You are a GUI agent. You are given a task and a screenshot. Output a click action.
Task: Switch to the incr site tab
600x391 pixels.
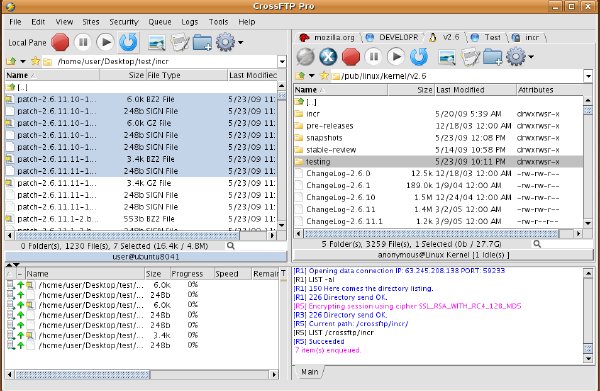point(527,37)
